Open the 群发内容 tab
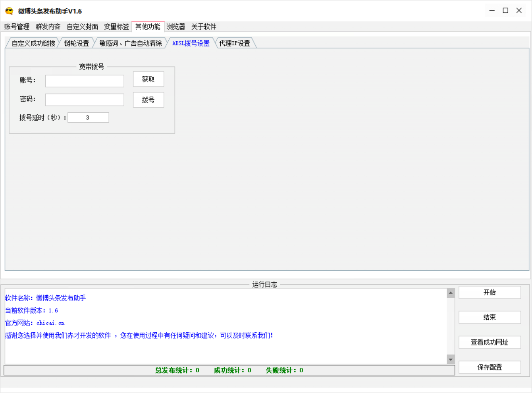 pyautogui.click(x=48, y=27)
